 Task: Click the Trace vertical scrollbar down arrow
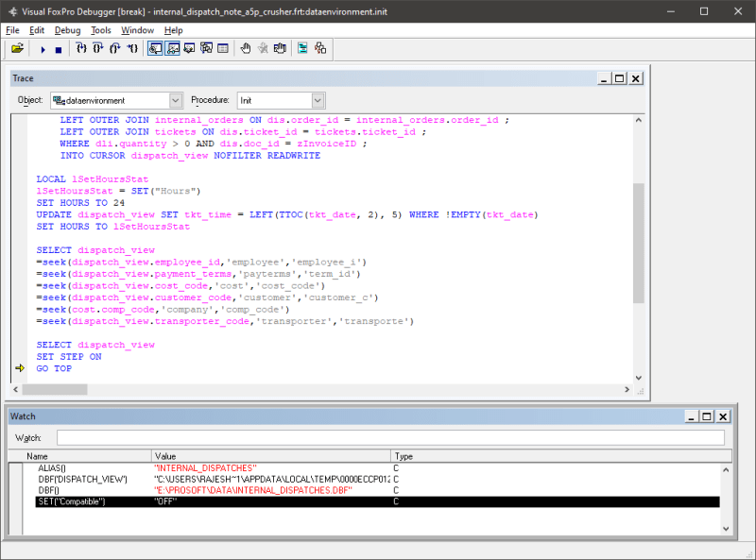click(639, 378)
